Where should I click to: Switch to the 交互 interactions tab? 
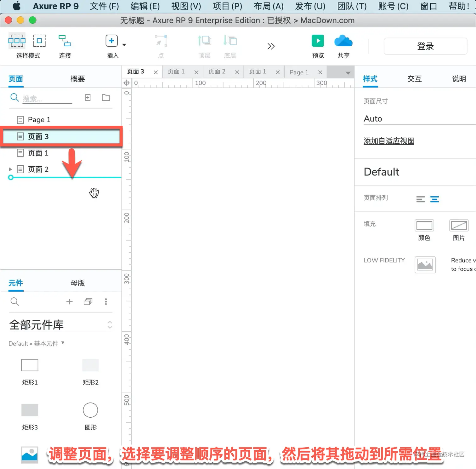click(414, 79)
